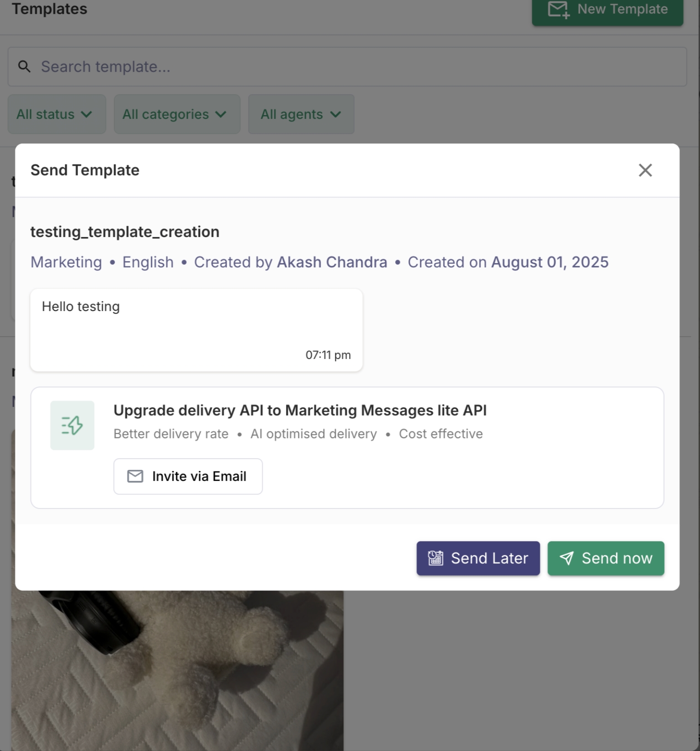Image resolution: width=700 pixels, height=751 pixels.
Task: Click the testing_template_creation template name
Action: coord(125,232)
